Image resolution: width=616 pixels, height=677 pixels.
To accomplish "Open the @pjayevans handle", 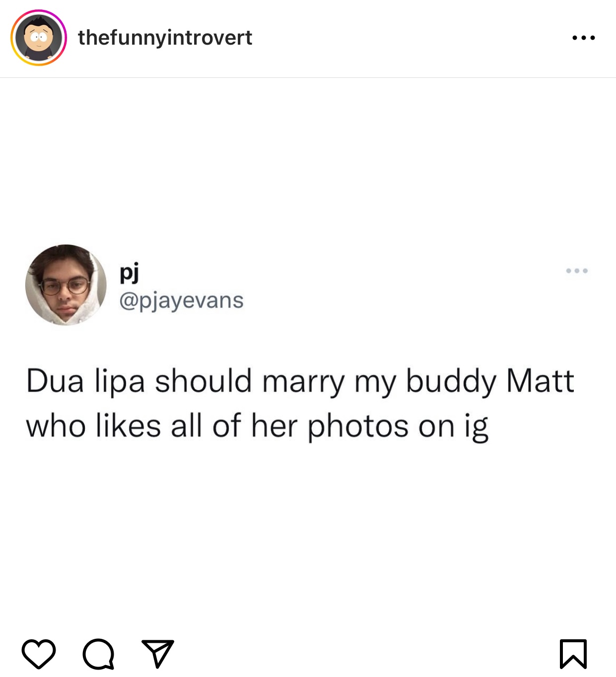I will point(181,301).
